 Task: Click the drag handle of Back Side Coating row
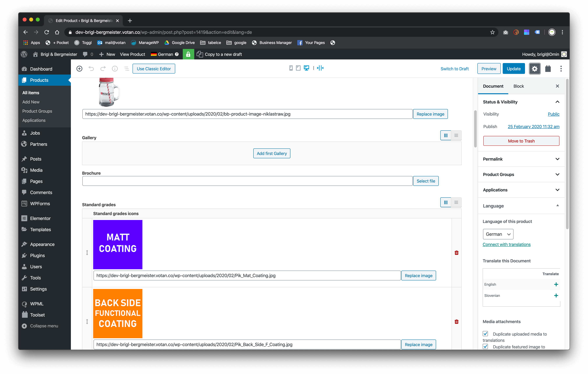[87, 321]
